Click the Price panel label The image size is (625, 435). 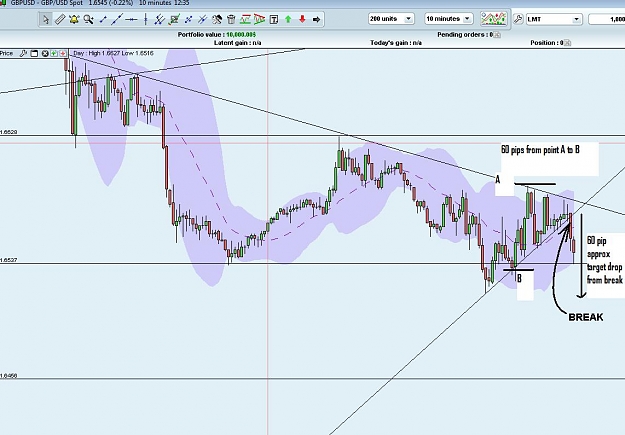coord(6,53)
